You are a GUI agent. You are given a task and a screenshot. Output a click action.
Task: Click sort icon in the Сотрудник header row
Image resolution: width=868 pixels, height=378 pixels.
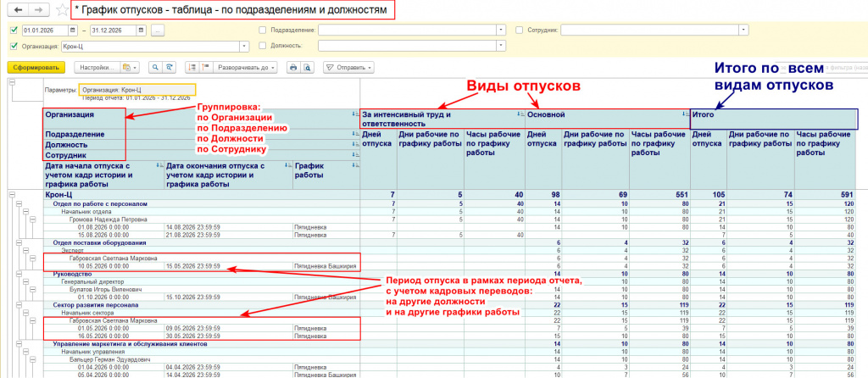tap(355, 155)
